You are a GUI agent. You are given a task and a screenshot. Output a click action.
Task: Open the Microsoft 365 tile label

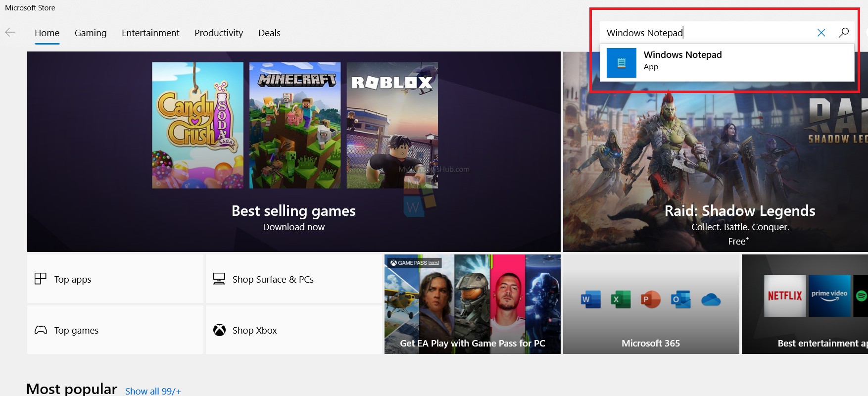tap(651, 343)
